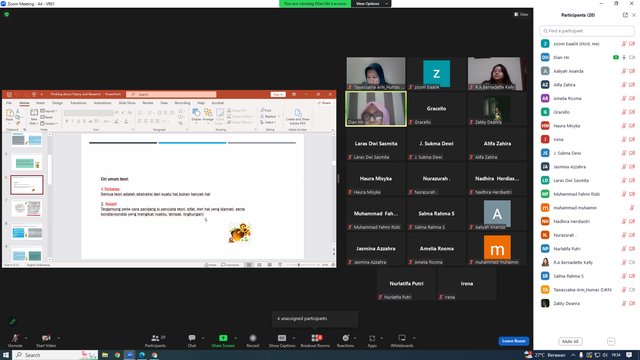This screenshot has height=360, width=640.
Task: Expand chat options arrow
Action: point(203,338)
